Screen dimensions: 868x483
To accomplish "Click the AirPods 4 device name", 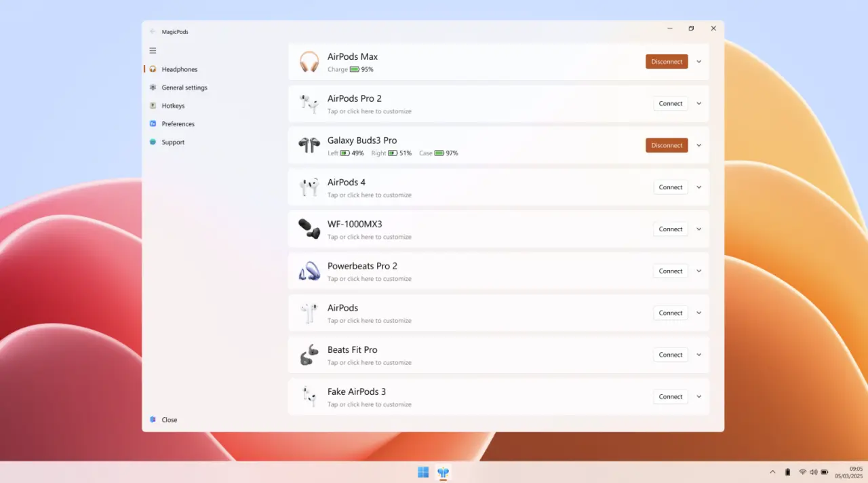I will (x=347, y=182).
